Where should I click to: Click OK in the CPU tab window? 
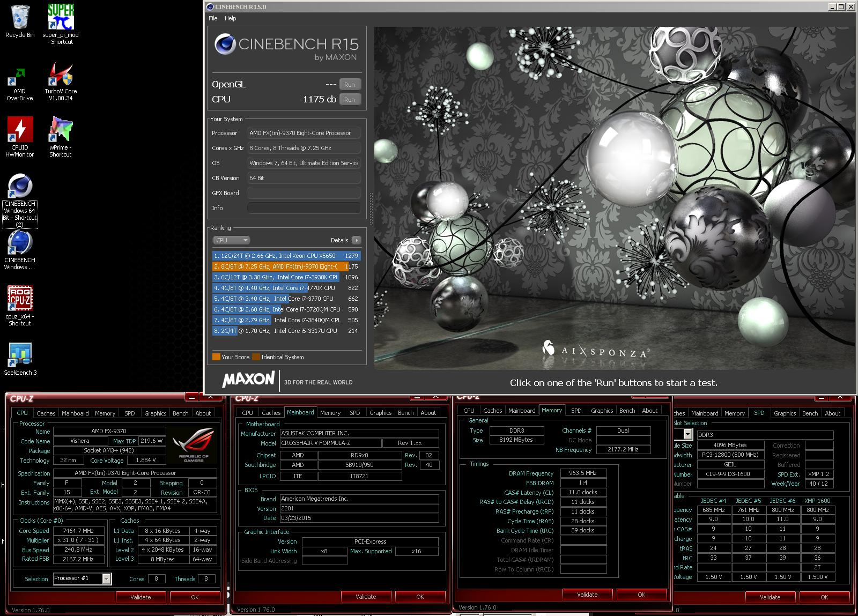tap(195, 597)
